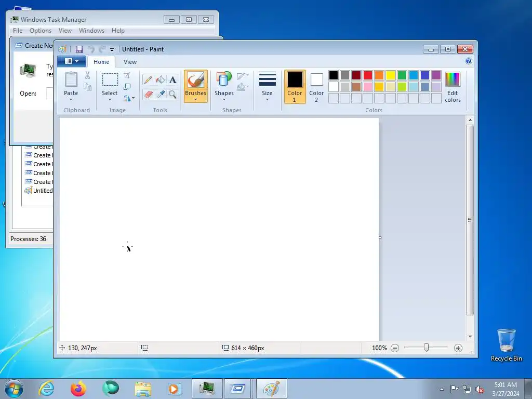Open Customize Quick Access Toolbar dropdown
The image size is (532, 399).
[x=112, y=49]
